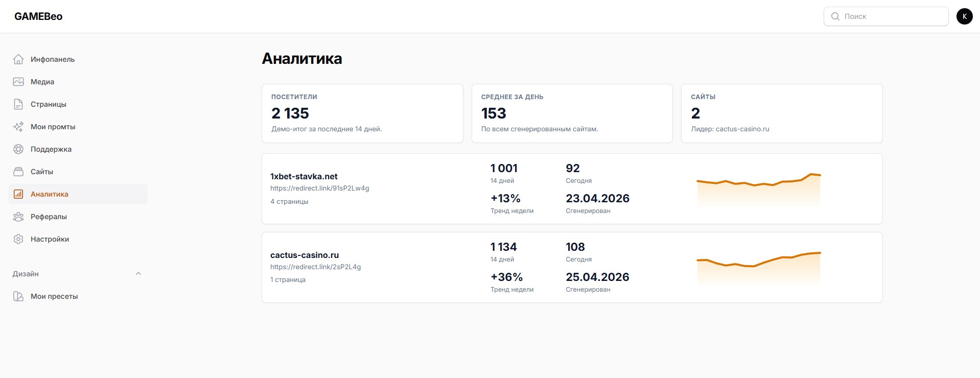Viewport: 980px width, 378px height.
Task: Open Настройки from the sidebar
Action: click(78, 239)
